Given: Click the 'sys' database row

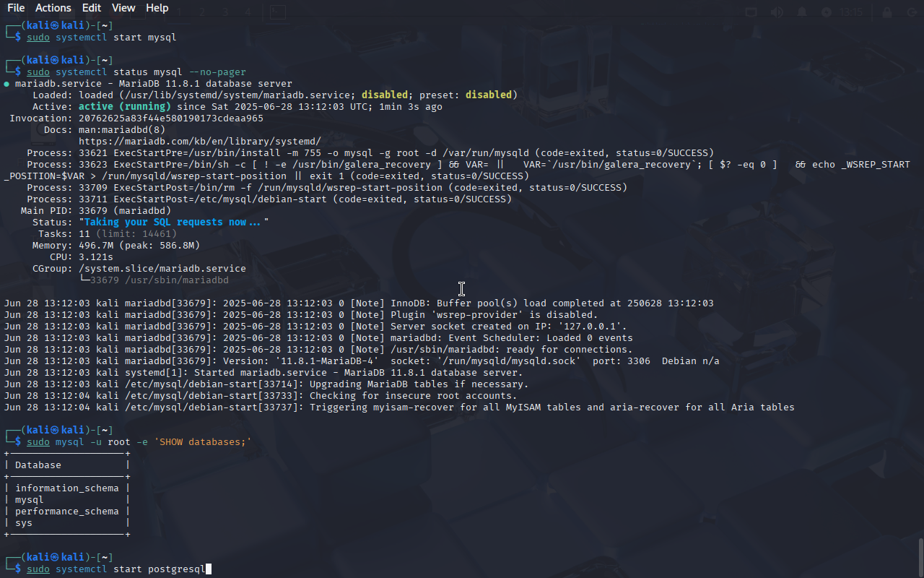Looking at the screenshot, I should [24, 522].
